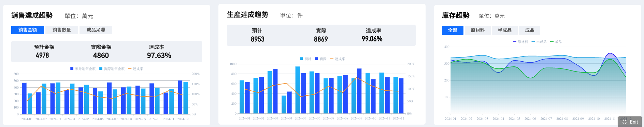Click the Exit fullscreen button
644x127 pixels.
pos(630,122)
